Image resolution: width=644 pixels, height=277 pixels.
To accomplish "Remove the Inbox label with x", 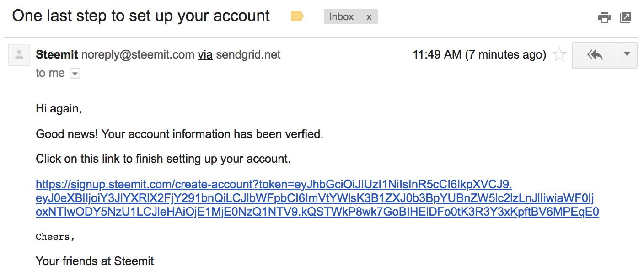I will pos(369,17).
